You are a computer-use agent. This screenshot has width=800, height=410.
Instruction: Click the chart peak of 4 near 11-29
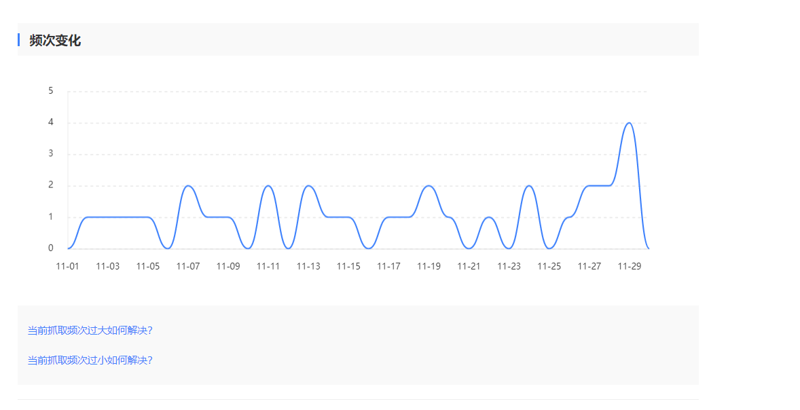pyautogui.click(x=628, y=123)
